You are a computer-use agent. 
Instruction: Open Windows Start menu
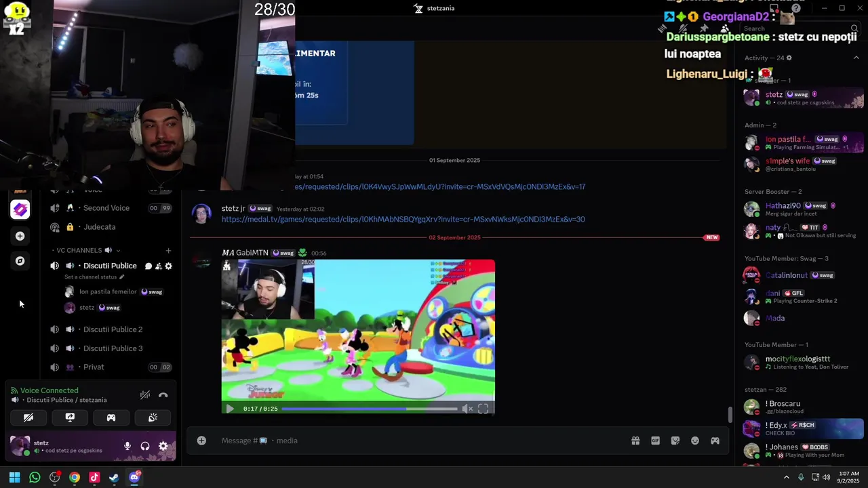[x=14, y=477]
